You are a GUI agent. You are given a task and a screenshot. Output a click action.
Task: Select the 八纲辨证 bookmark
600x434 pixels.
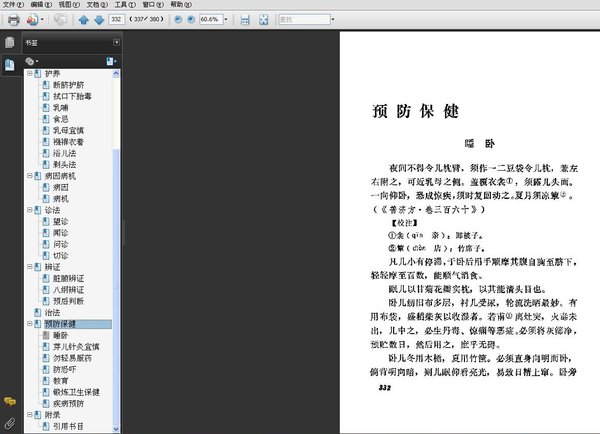tap(68, 290)
